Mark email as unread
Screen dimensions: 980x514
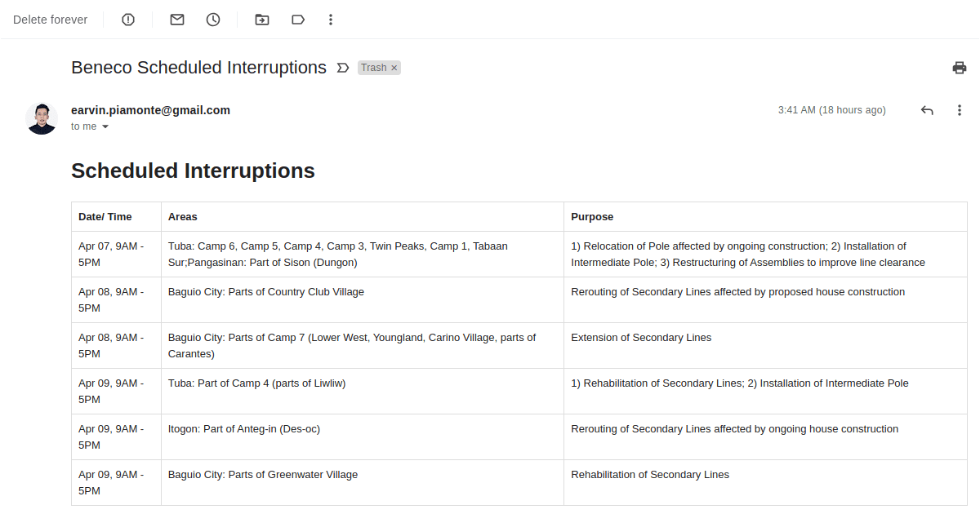coord(177,20)
